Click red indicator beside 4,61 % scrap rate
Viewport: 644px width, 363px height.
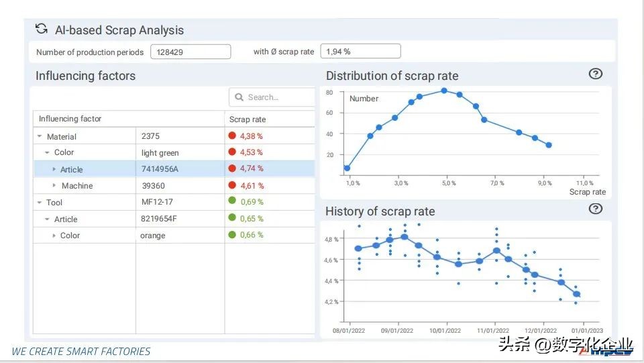[x=232, y=185]
